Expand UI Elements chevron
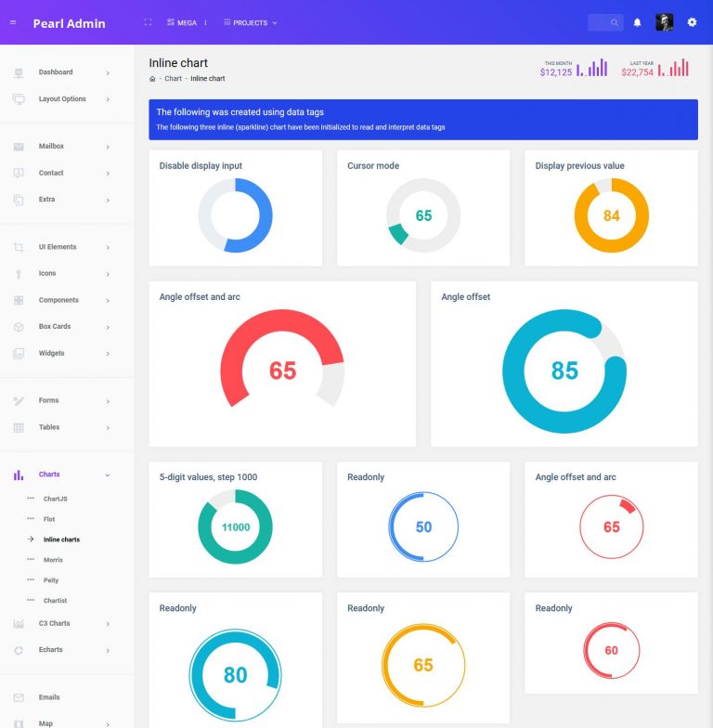 click(x=108, y=247)
